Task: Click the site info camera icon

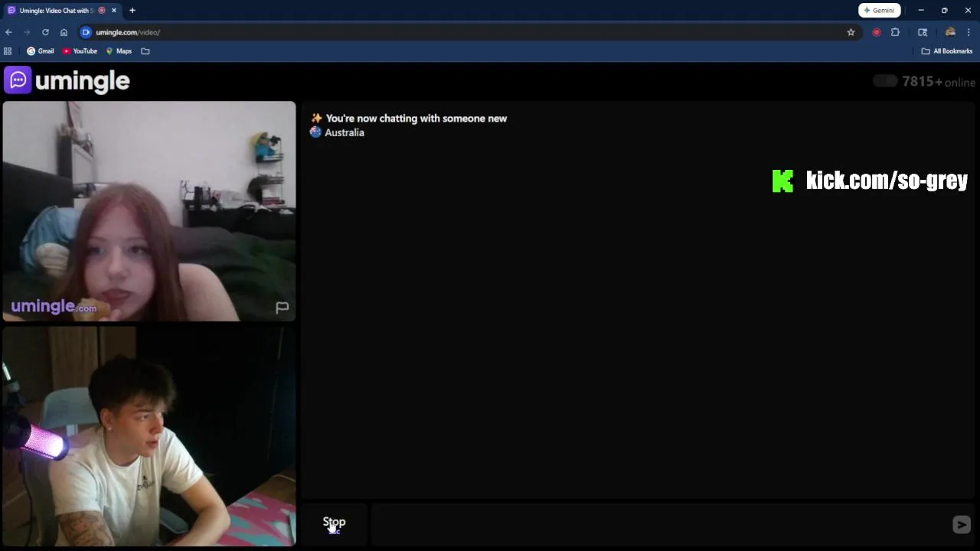Action: 86,32
